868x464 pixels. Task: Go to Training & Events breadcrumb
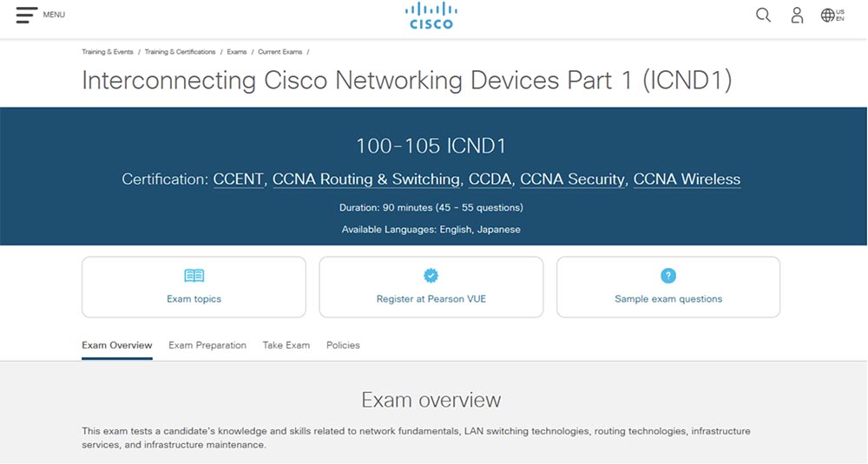(108, 52)
